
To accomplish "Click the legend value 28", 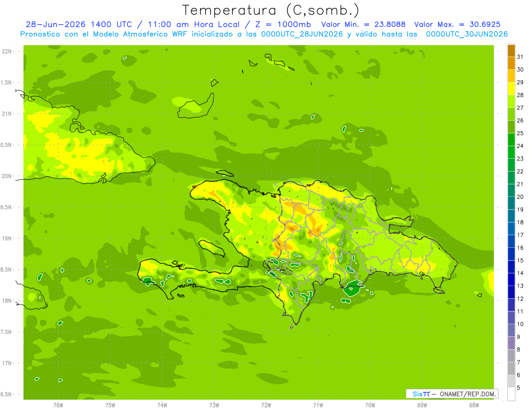I will [x=520, y=95].
